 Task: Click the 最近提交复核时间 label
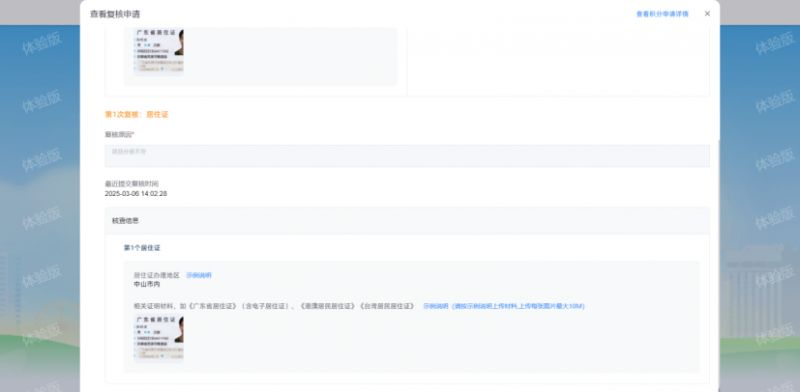132,183
